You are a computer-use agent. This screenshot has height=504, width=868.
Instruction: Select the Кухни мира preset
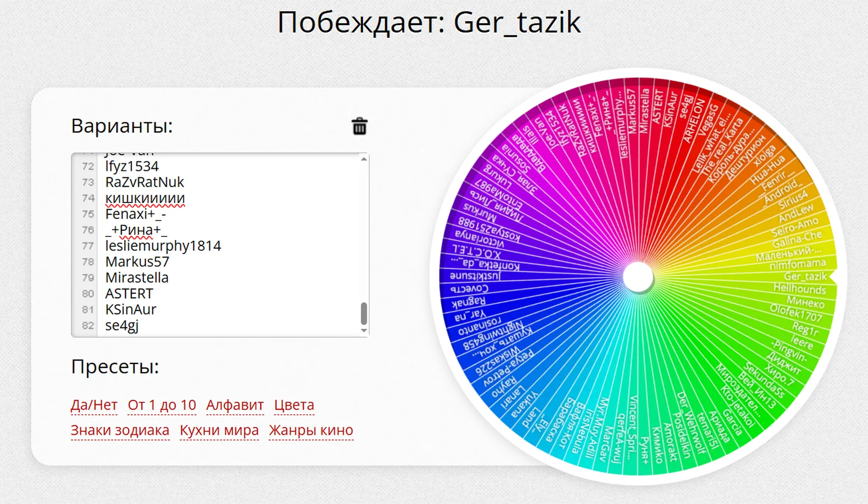tap(219, 430)
